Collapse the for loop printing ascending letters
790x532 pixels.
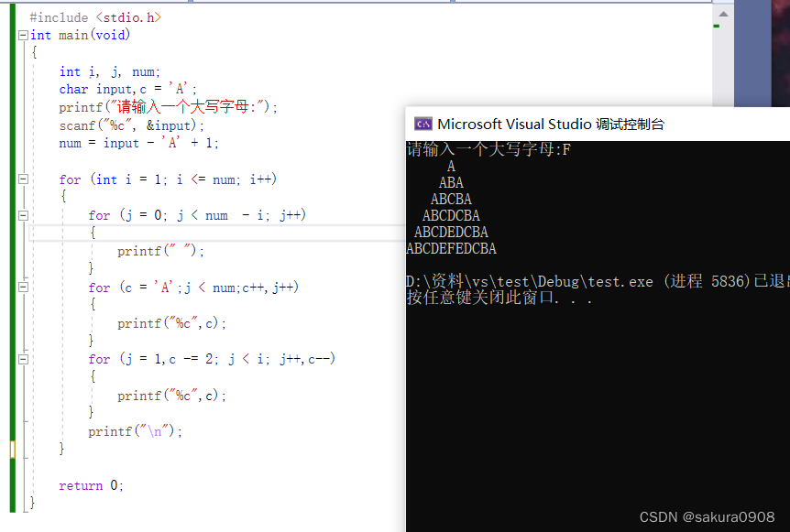click(x=21, y=286)
